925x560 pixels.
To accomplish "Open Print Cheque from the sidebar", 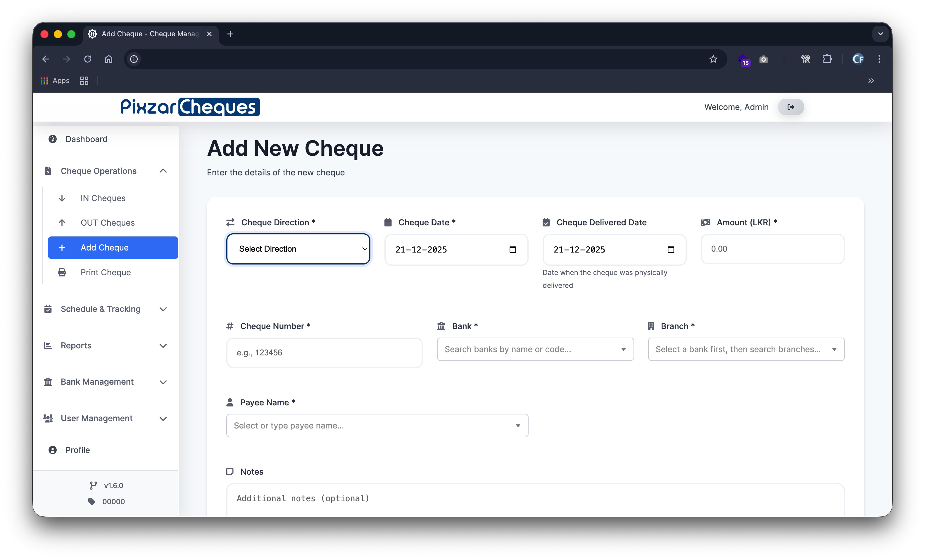I will (x=106, y=272).
